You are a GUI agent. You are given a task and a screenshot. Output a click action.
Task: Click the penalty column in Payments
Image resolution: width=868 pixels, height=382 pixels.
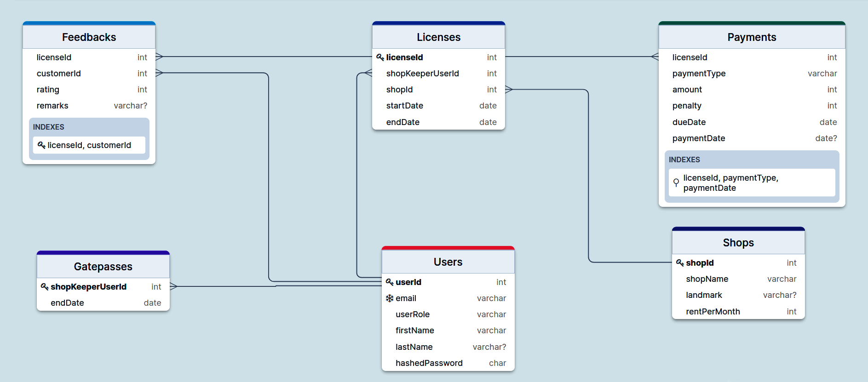click(x=752, y=106)
